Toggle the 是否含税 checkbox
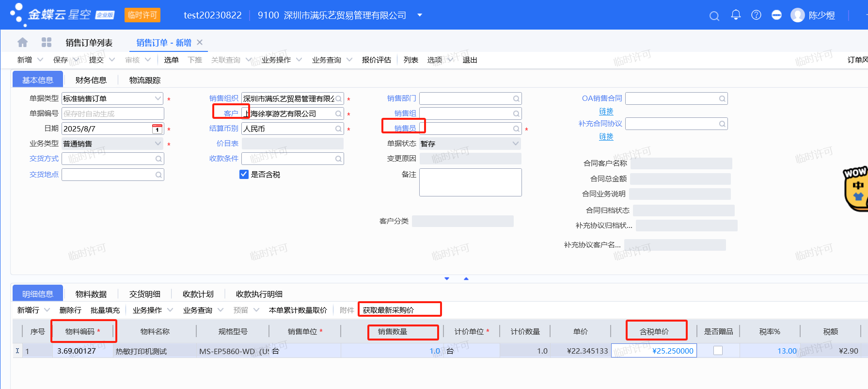The width and height of the screenshot is (868, 389). point(244,174)
